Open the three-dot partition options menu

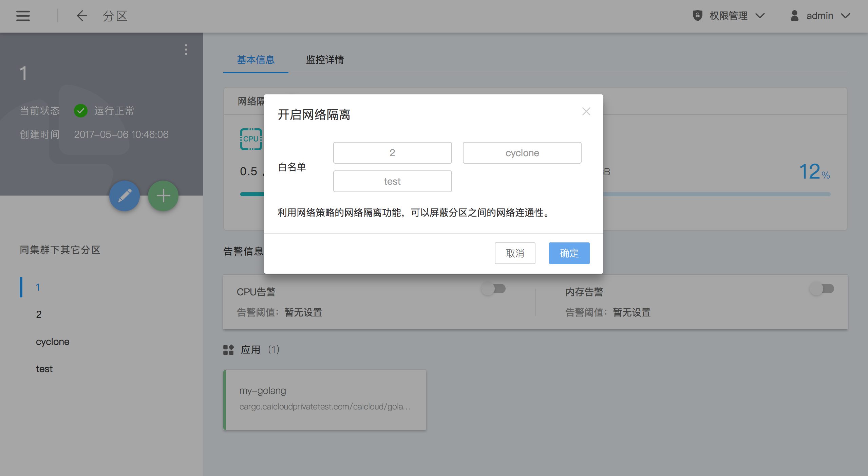186,50
